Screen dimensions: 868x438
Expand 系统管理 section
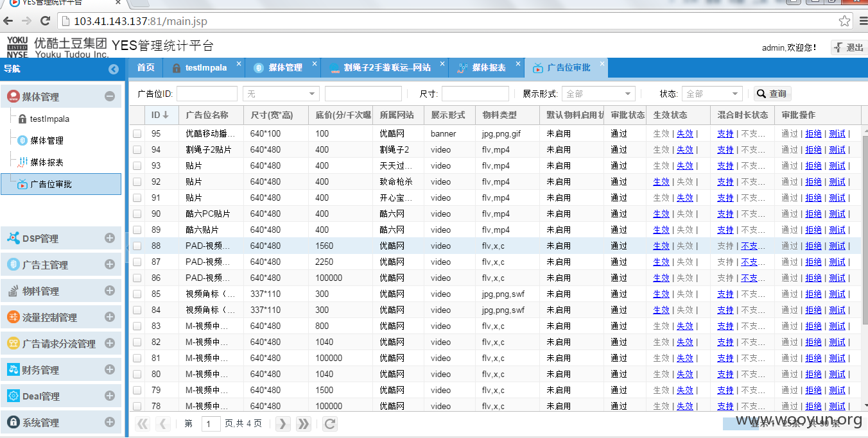coord(110,422)
